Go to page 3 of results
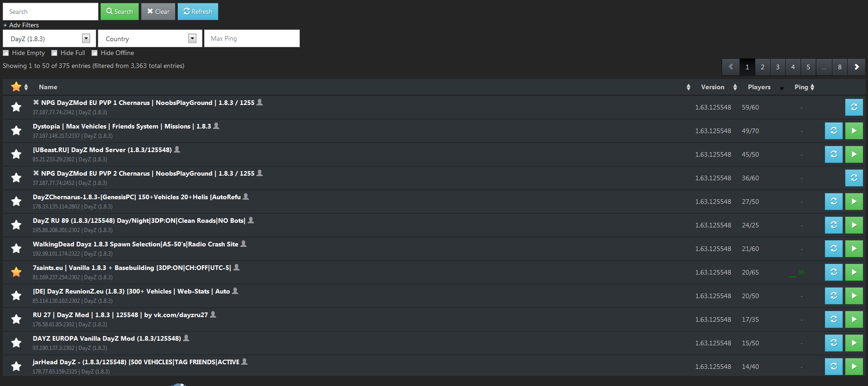Image resolution: width=868 pixels, height=386 pixels. pos(778,67)
